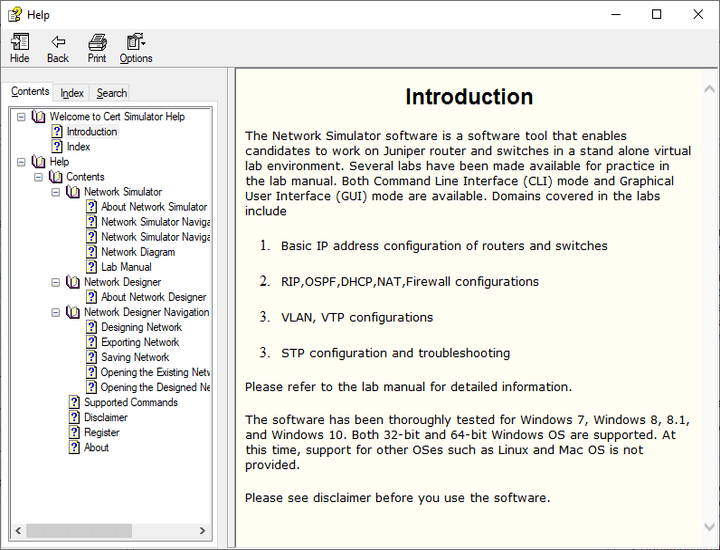Maximize the Help window
Screen dimensions: 720x550
click(x=657, y=15)
